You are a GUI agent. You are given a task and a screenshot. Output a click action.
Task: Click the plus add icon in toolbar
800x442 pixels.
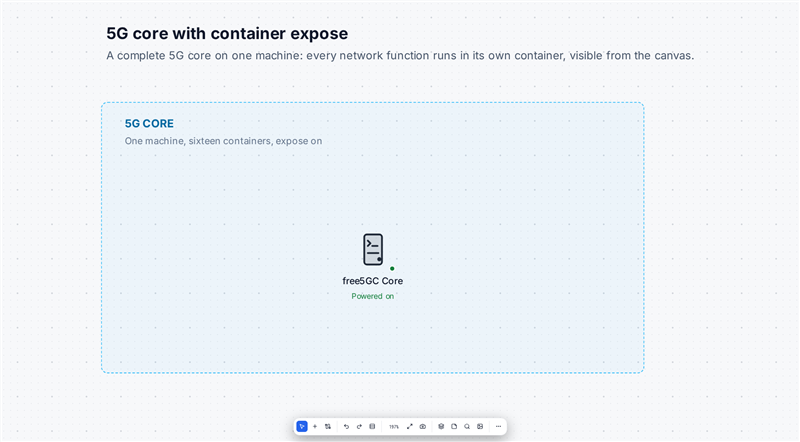315,426
